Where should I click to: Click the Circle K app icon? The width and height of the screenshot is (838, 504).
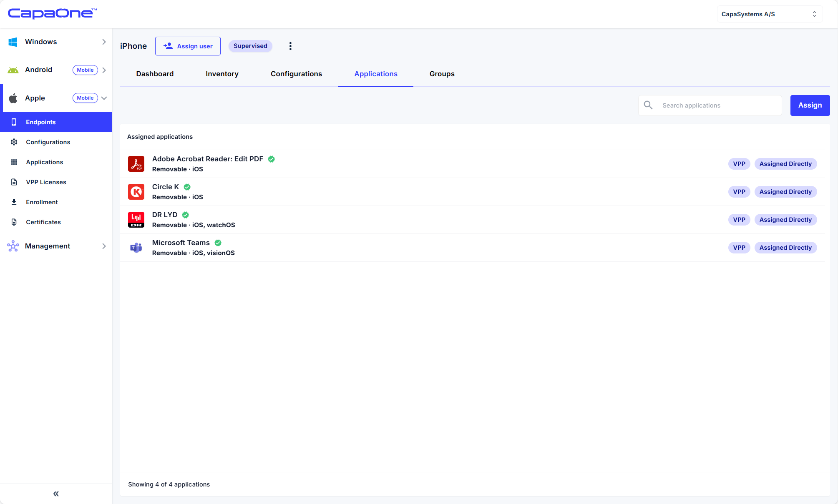(x=136, y=192)
